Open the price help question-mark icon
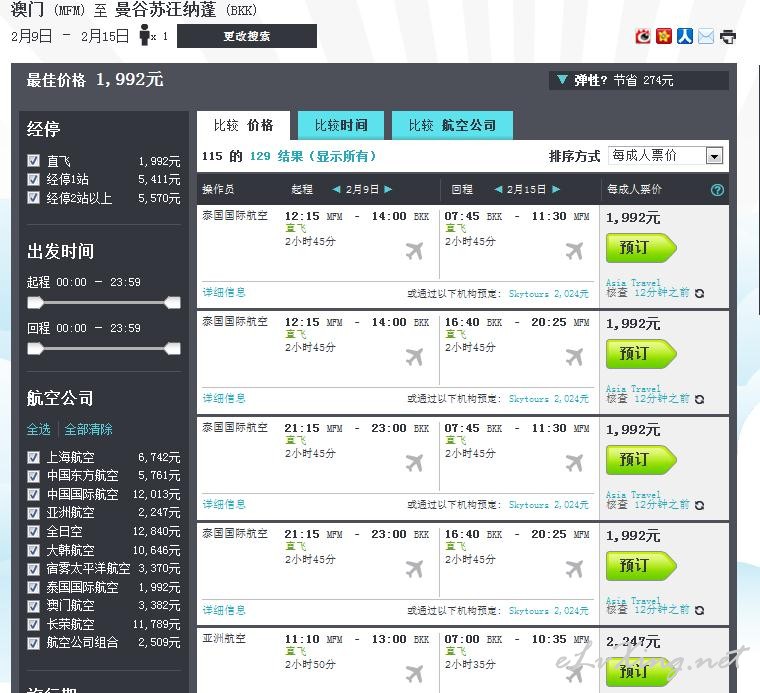This screenshot has height=693, width=760. pos(717,190)
